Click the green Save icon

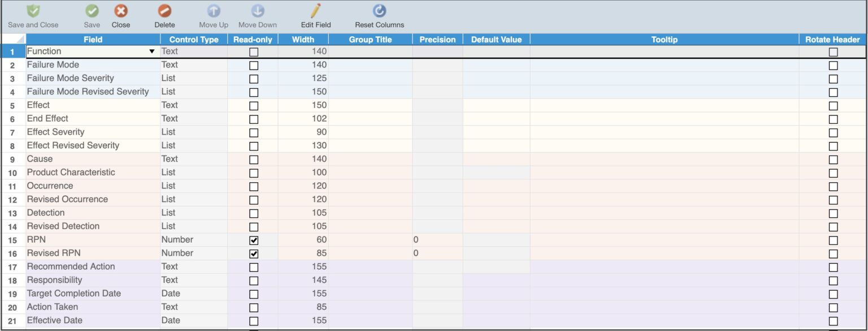92,10
